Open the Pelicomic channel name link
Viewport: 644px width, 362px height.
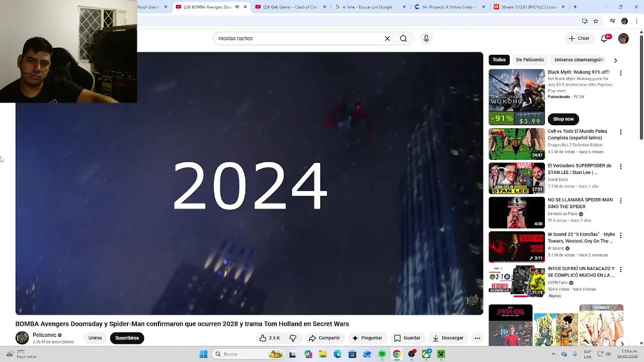(x=44, y=335)
